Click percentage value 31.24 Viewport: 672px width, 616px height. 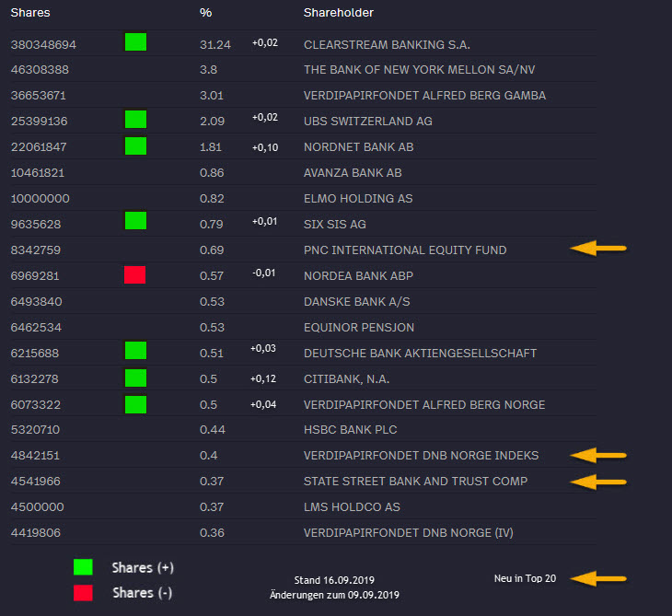click(x=215, y=44)
